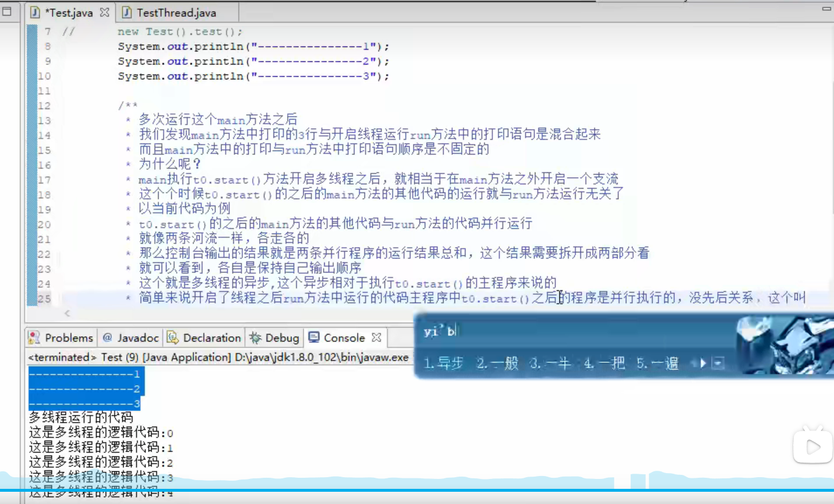The height and width of the screenshot is (504, 834).
Task: Click comment line starting '而且main方法中的打印'
Action: point(314,149)
